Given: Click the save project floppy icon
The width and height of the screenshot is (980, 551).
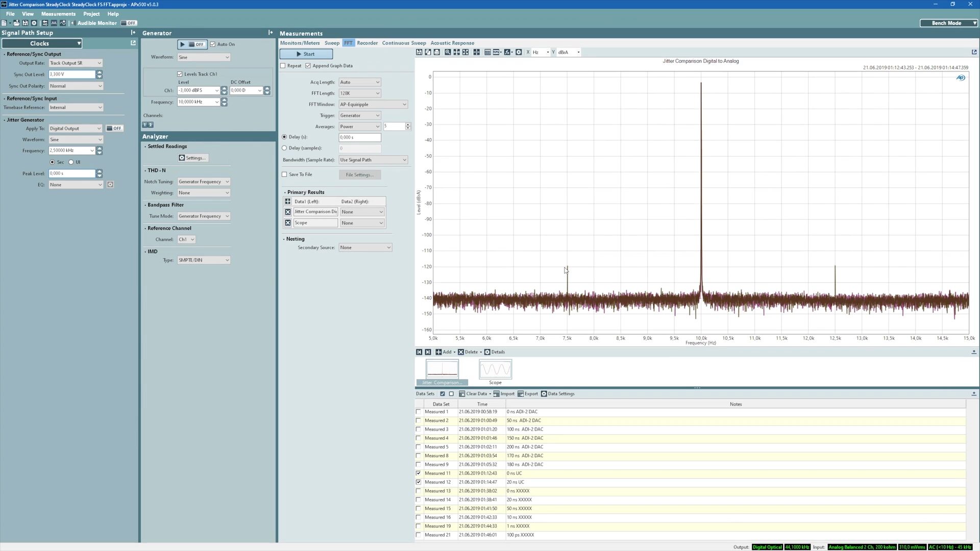Looking at the screenshot, I should (x=25, y=23).
